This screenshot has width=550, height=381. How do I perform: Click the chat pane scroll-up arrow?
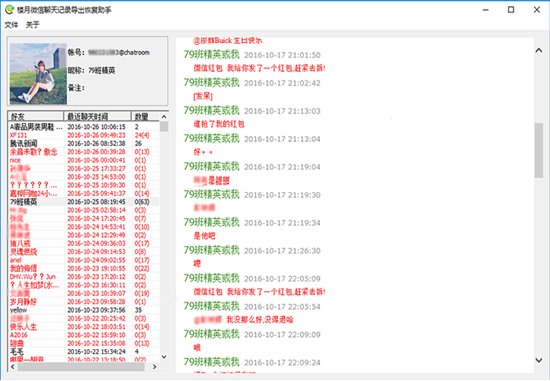tap(538, 51)
